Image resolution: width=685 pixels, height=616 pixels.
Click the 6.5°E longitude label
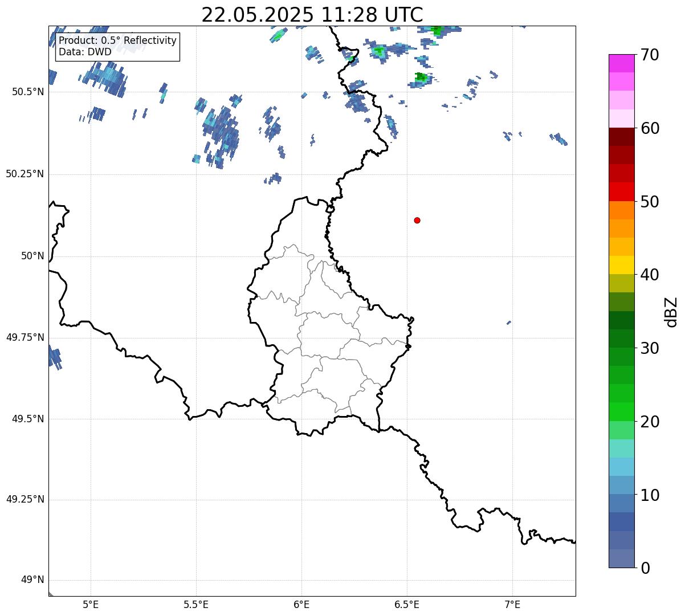407,605
